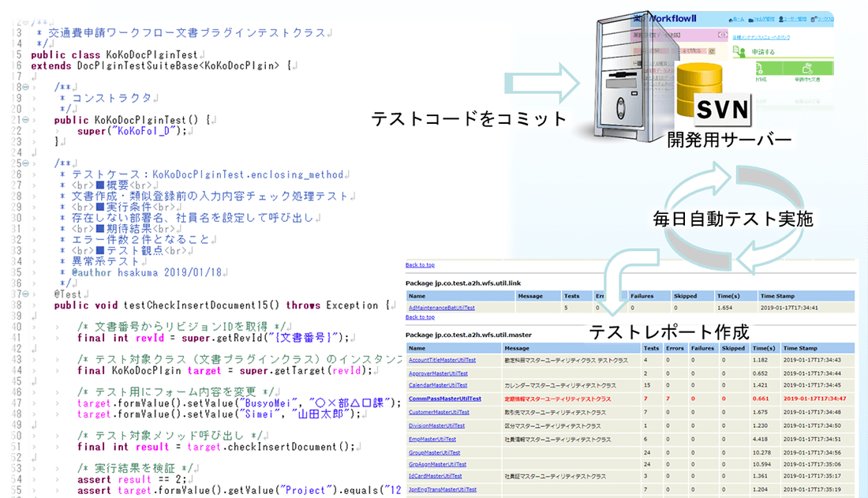Image resolution: width=868 pixels, height=498 pixels.
Task: Click the timestamp 2019-01-17T17:34:41
Action: click(789, 308)
